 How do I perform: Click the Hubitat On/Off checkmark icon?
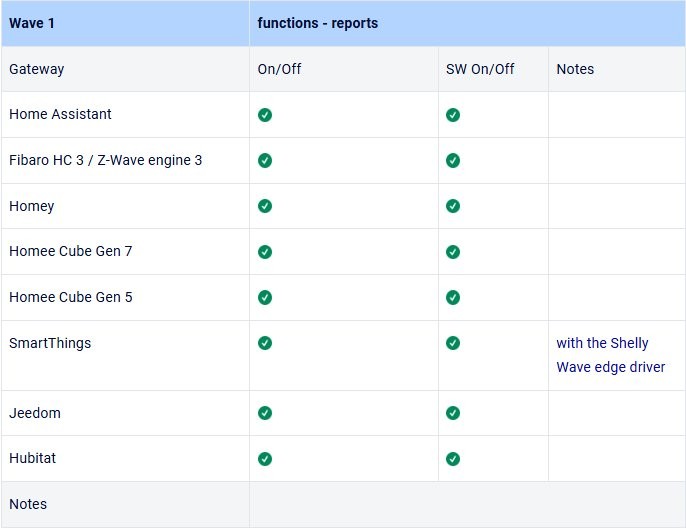(265, 459)
